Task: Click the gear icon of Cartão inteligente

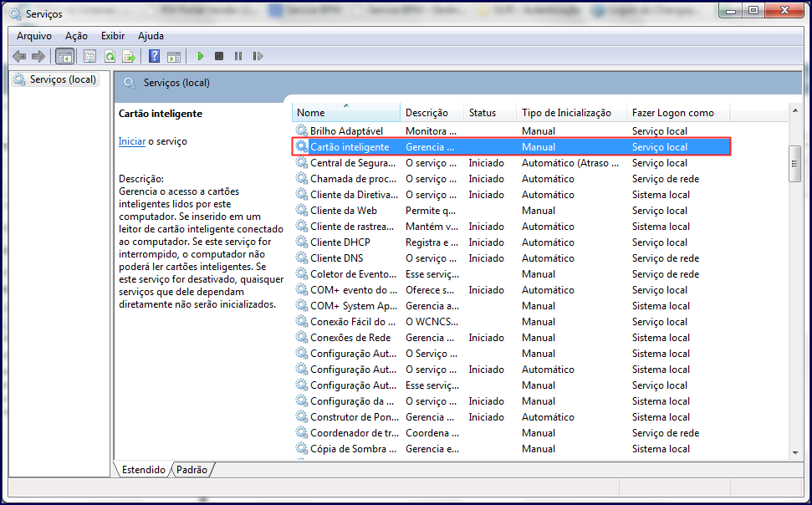Action: point(301,146)
